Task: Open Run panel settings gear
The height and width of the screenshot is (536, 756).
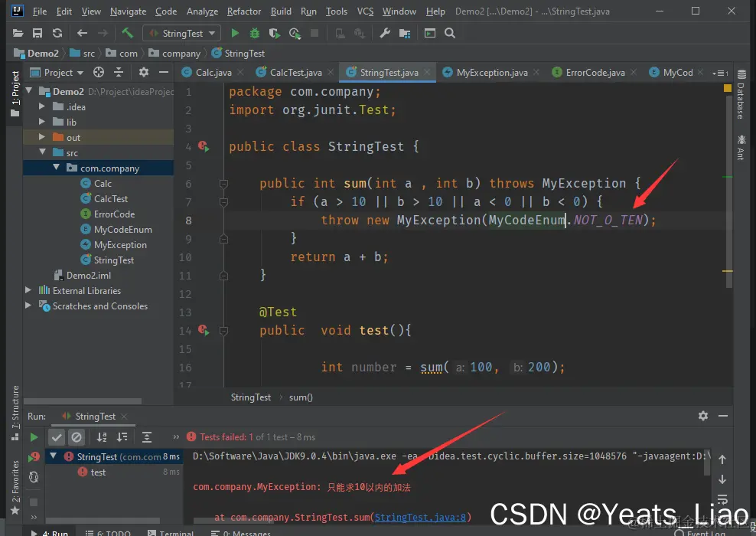Action: tap(703, 416)
